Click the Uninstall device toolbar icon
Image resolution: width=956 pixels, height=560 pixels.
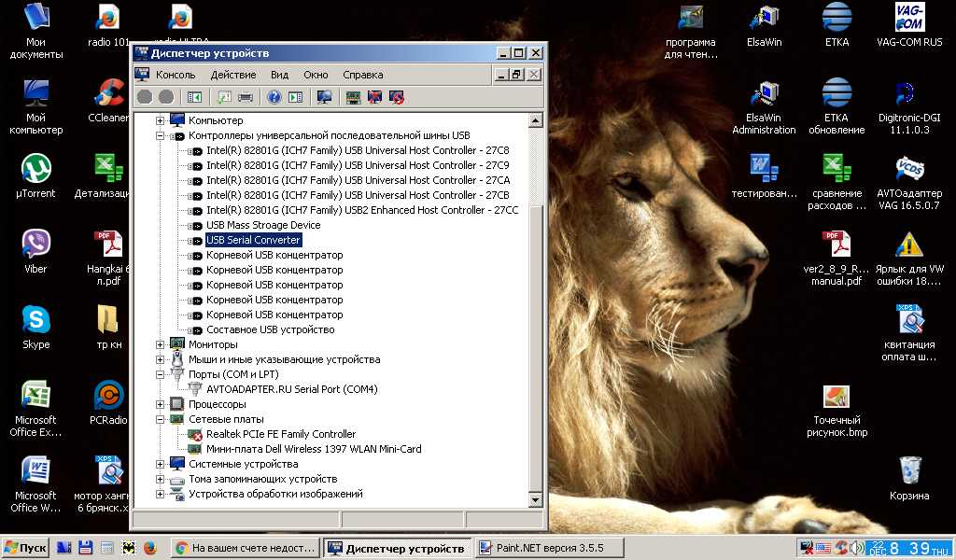[375, 96]
